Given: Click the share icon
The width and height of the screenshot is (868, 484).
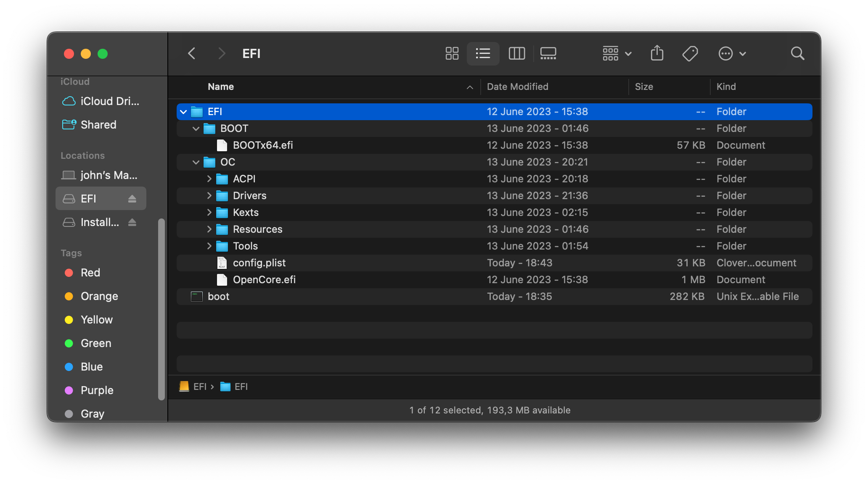Looking at the screenshot, I should tap(656, 53).
